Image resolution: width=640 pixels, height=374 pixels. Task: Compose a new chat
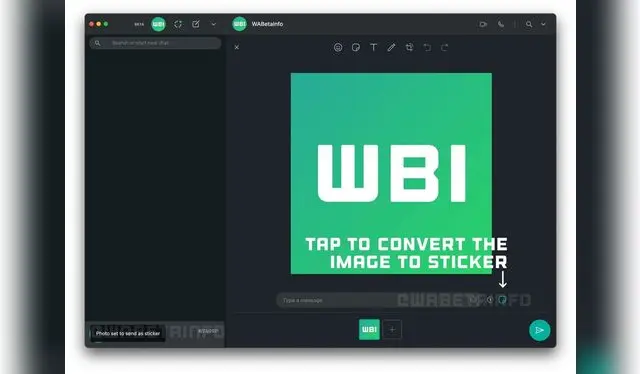(x=196, y=24)
